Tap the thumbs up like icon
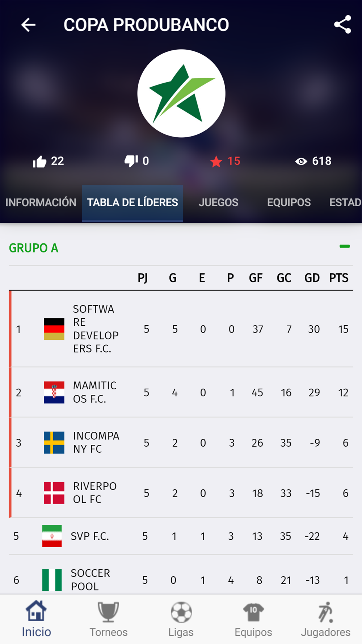Screen dimensions: 362x644 coord(40,162)
